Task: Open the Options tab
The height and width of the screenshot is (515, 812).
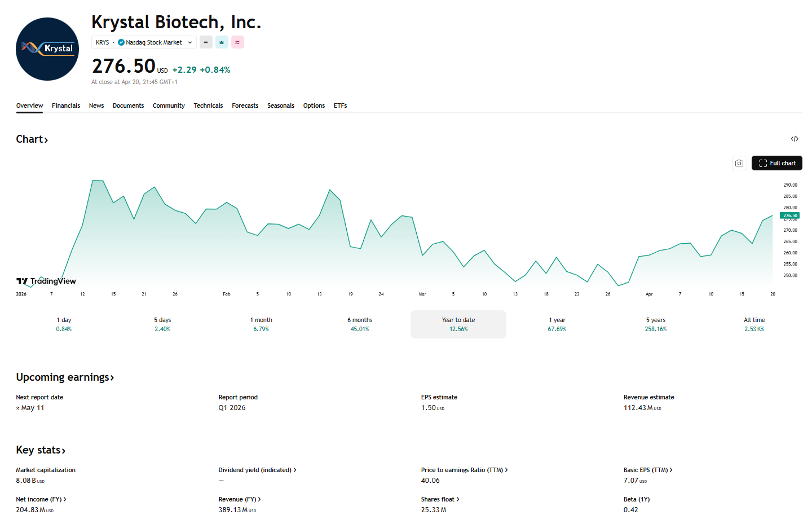Action: 314,105
